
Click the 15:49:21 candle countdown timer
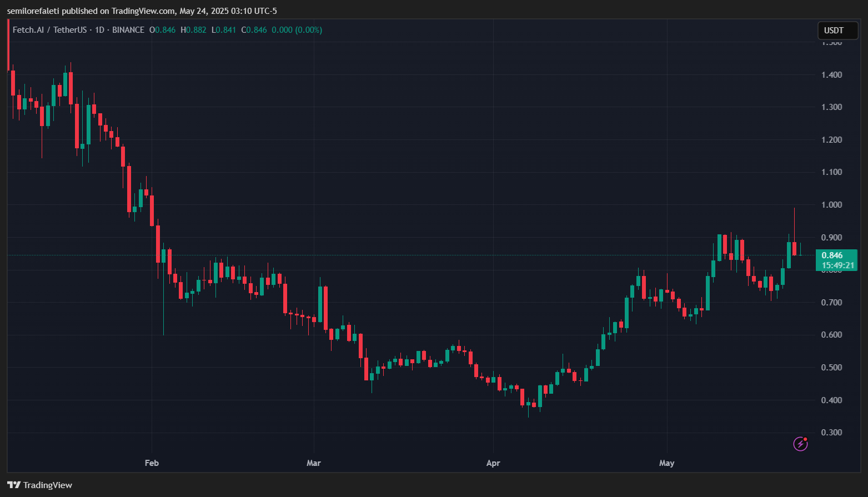tap(837, 265)
